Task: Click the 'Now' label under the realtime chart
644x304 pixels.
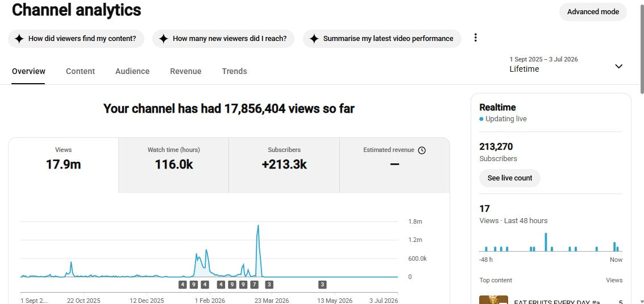Action: pos(616,260)
